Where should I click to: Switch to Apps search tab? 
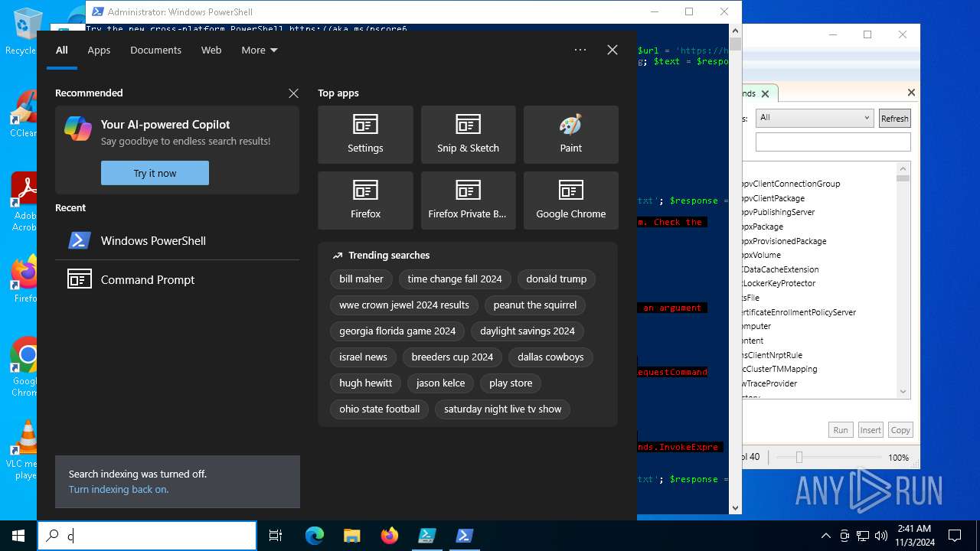99,50
